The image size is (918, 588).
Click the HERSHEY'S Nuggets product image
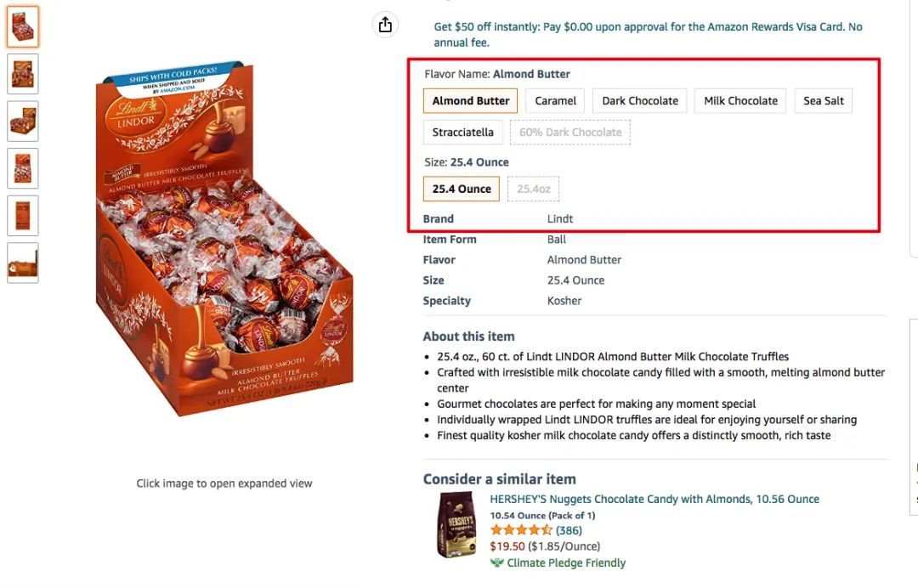tap(456, 524)
